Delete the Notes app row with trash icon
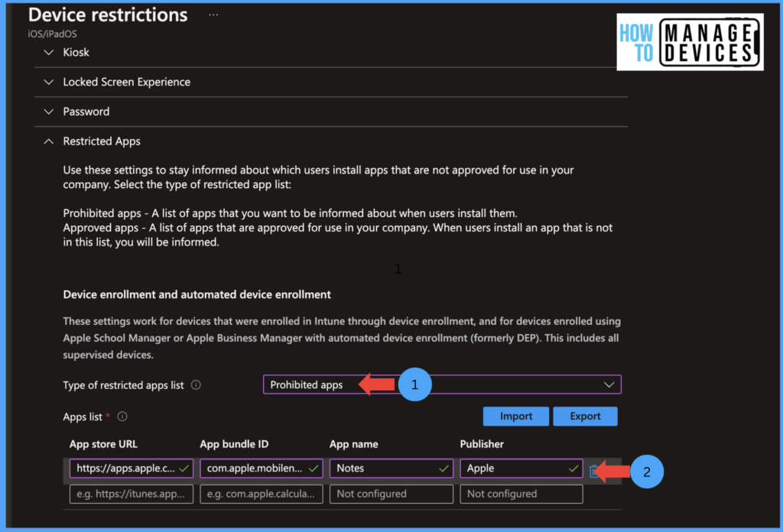The height and width of the screenshot is (532, 783). click(x=593, y=471)
